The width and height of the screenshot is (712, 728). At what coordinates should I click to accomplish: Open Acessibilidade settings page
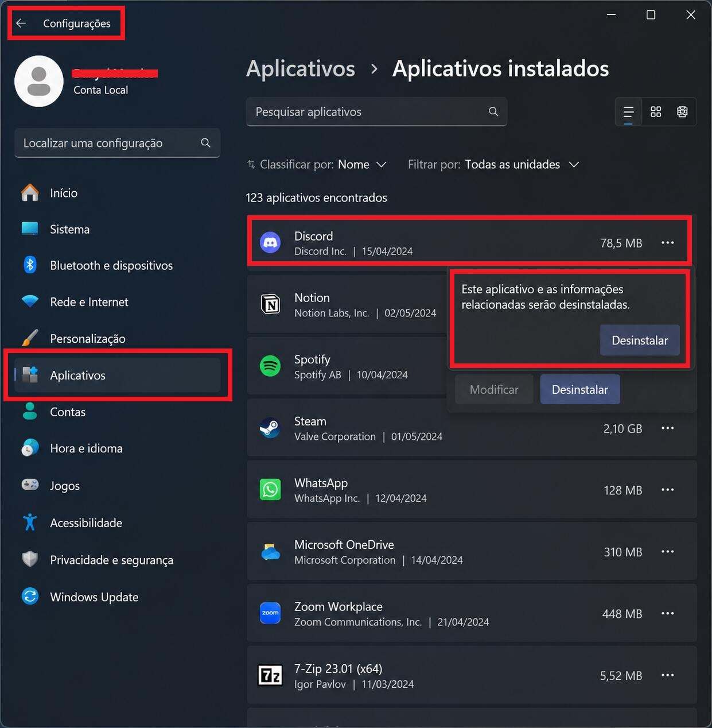pos(117,522)
